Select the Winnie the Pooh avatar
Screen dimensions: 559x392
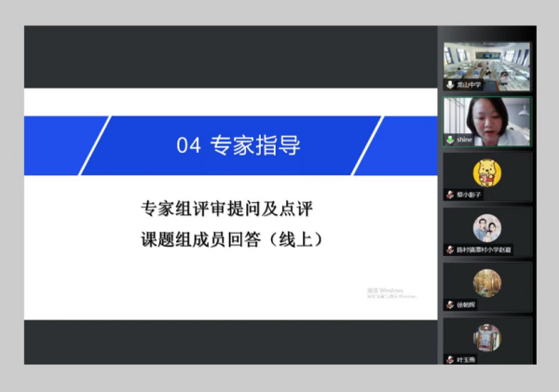[486, 171]
